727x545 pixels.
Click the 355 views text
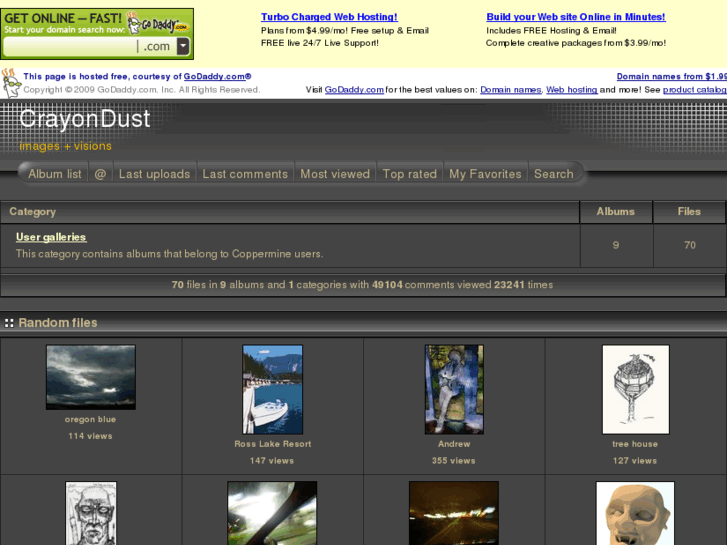[454, 461]
